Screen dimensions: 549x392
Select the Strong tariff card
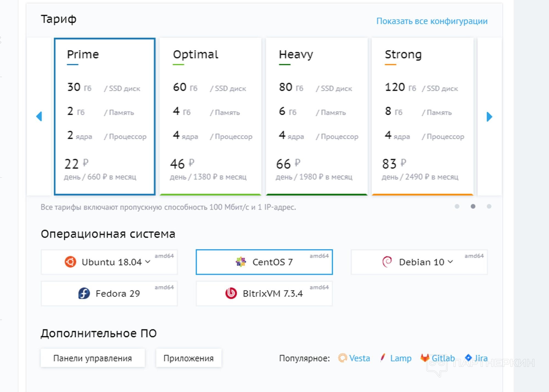coord(423,117)
